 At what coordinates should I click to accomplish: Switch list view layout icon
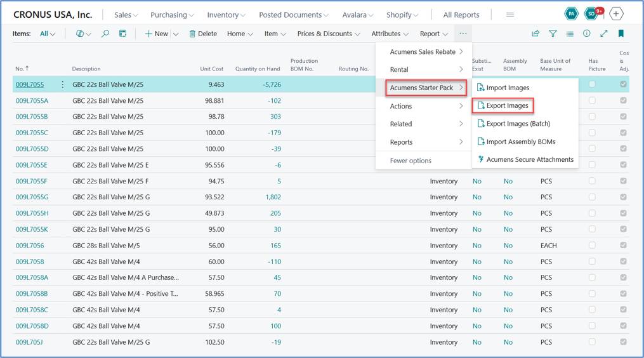pos(570,34)
